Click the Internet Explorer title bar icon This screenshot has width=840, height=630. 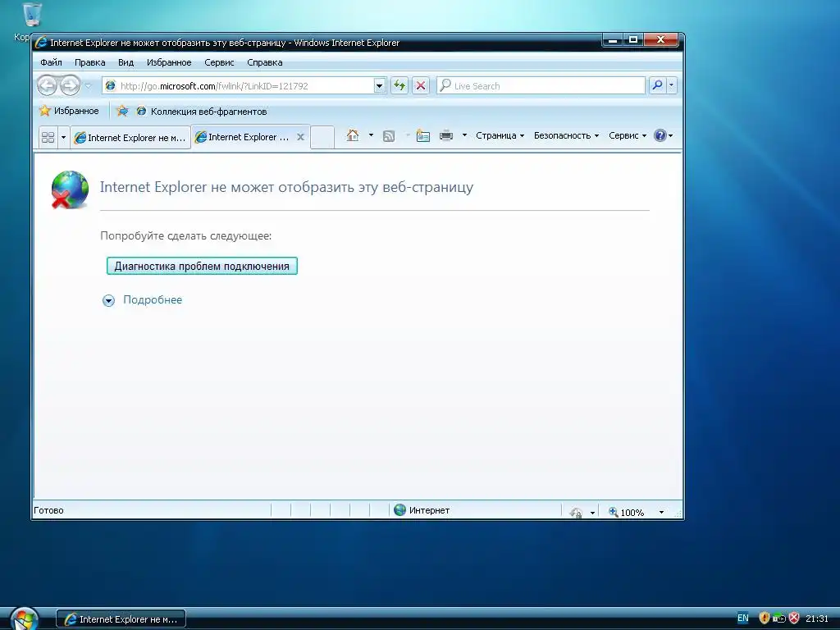coord(41,43)
